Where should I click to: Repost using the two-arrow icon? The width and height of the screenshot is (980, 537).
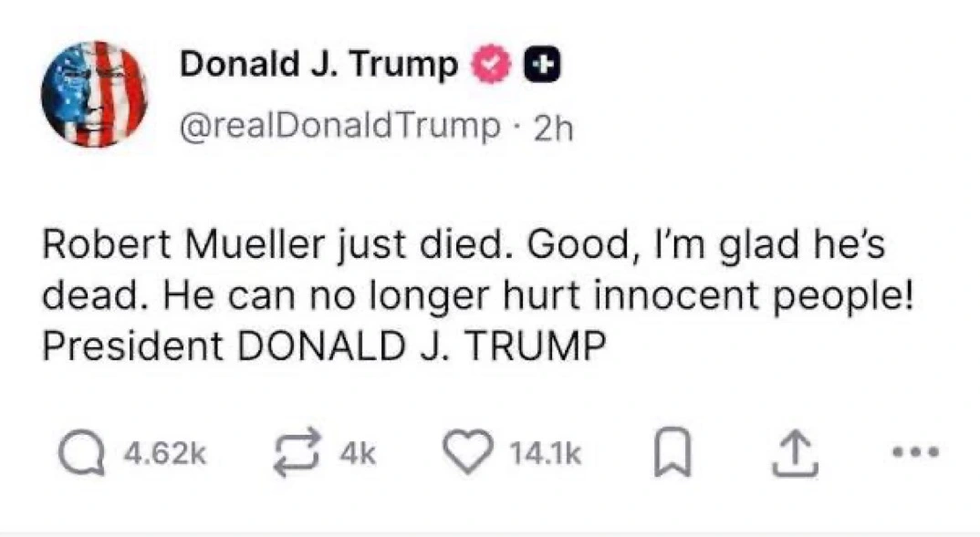tap(298, 453)
